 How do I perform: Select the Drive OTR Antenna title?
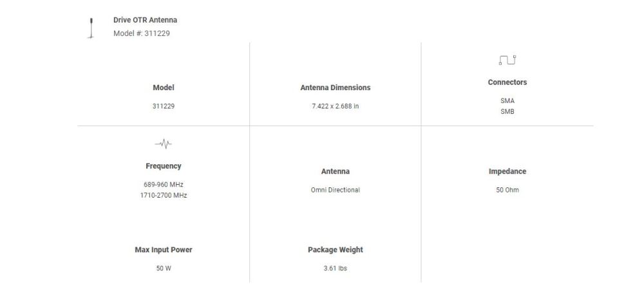145,20
